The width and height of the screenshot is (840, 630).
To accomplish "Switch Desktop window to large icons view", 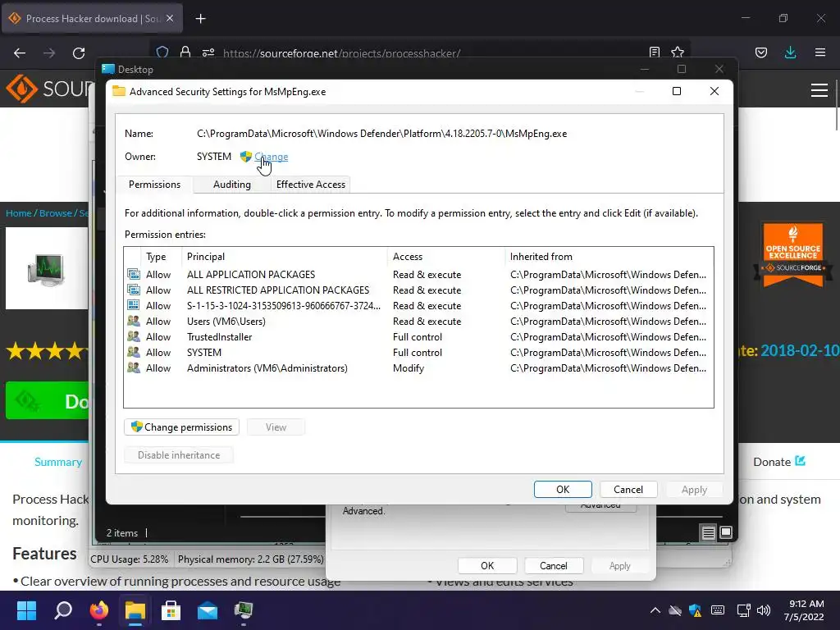I will (x=726, y=532).
